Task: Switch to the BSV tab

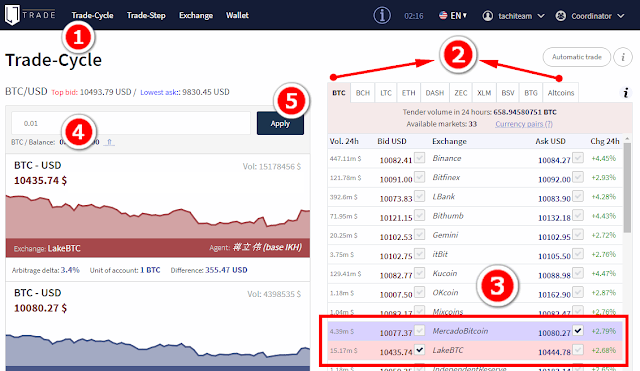Action: [x=508, y=93]
